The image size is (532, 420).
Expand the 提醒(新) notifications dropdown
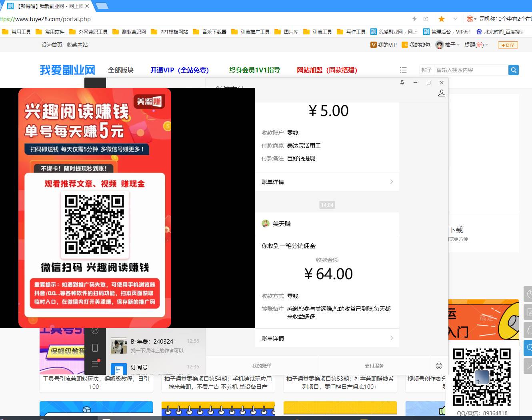(x=476, y=45)
